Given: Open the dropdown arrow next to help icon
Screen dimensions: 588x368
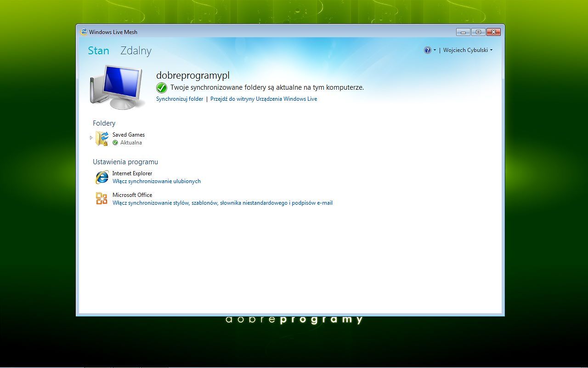Looking at the screenshot, I should click(435, 50).
